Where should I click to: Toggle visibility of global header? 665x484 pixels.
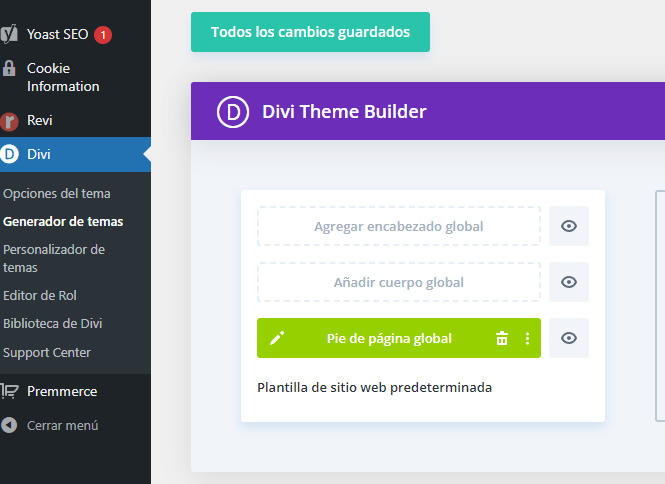point(569,226)
